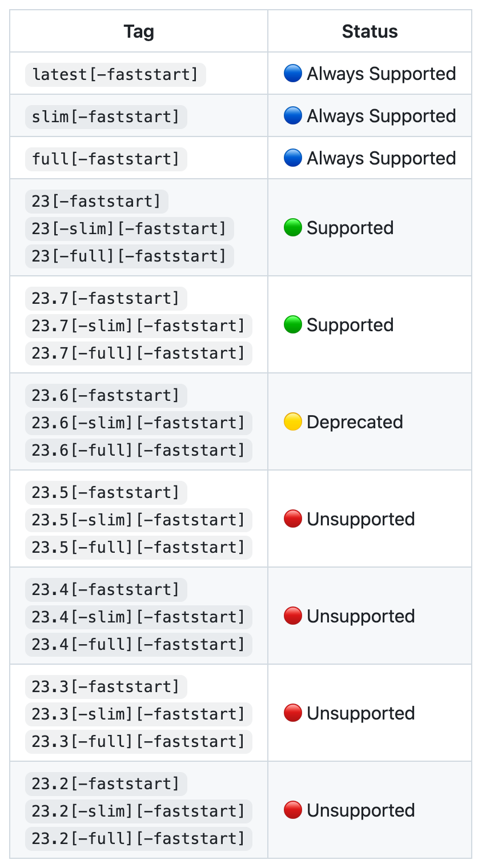Click the Tag column header
The image size is (482, 868).
(139, 31)
